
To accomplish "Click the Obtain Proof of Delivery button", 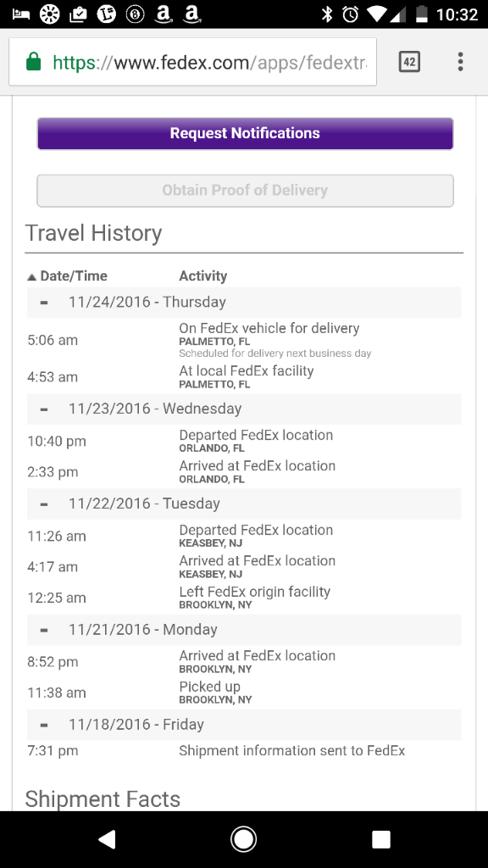I will click(245, 191).
